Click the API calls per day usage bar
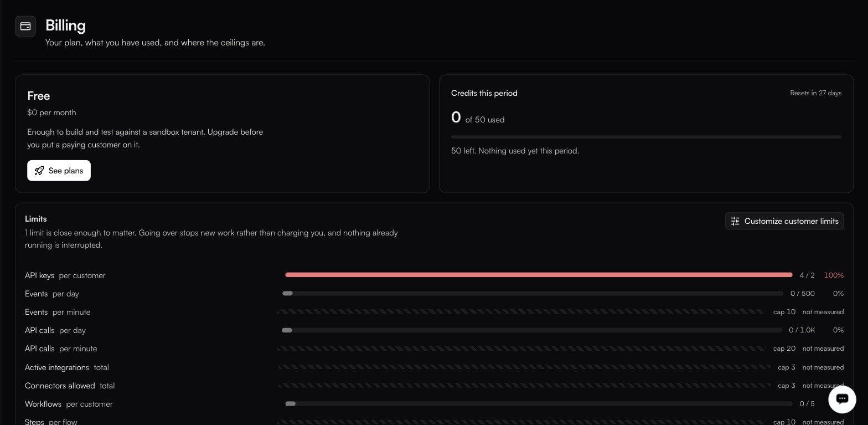Viewport: 868px width, 425px height. [x=531, y=330]
